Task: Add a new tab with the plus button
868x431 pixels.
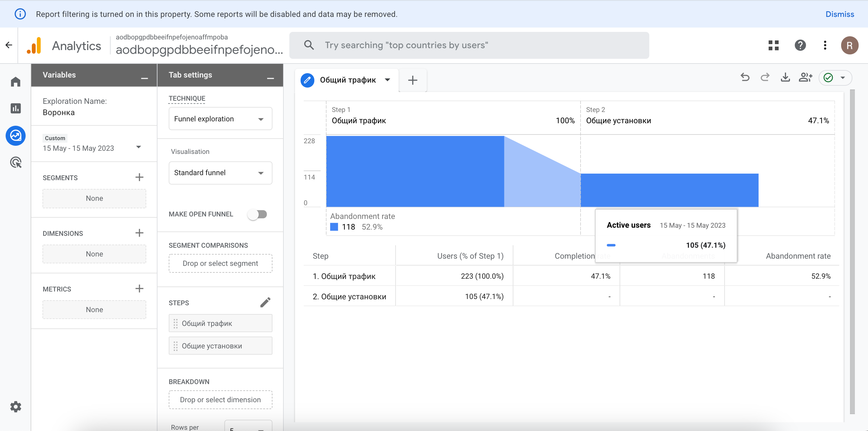Action: click(x=412, y=80)
